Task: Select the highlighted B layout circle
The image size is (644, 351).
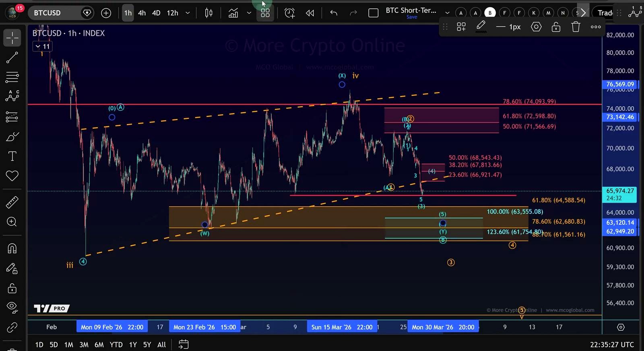Action: (490, 13)
